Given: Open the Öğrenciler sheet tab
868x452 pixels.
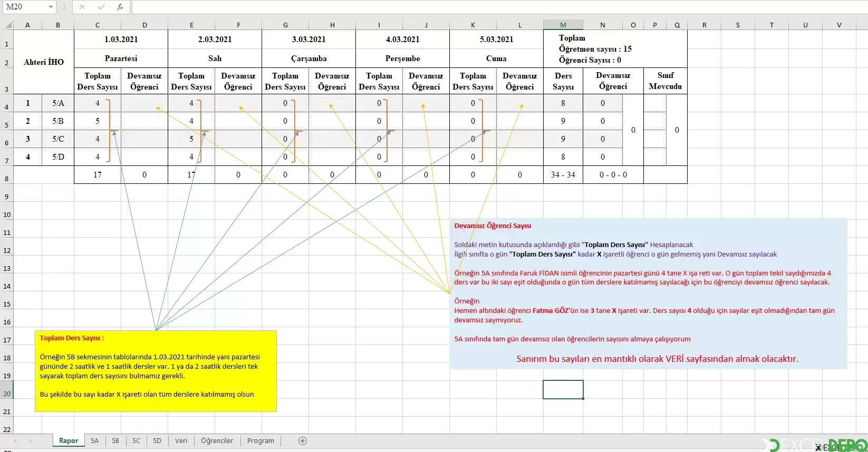Looking at the screenshot, I should pyautogui.click(x=217, y=441).
